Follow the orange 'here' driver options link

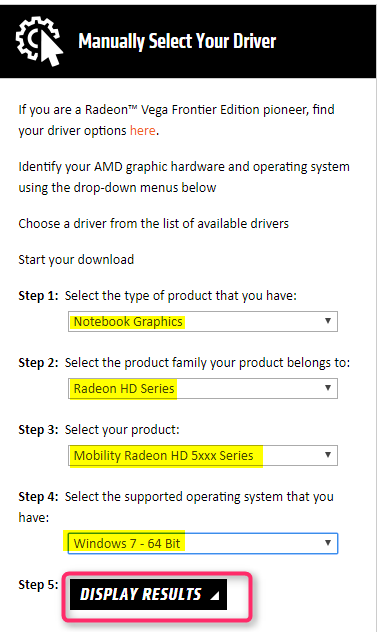[143, 131]
